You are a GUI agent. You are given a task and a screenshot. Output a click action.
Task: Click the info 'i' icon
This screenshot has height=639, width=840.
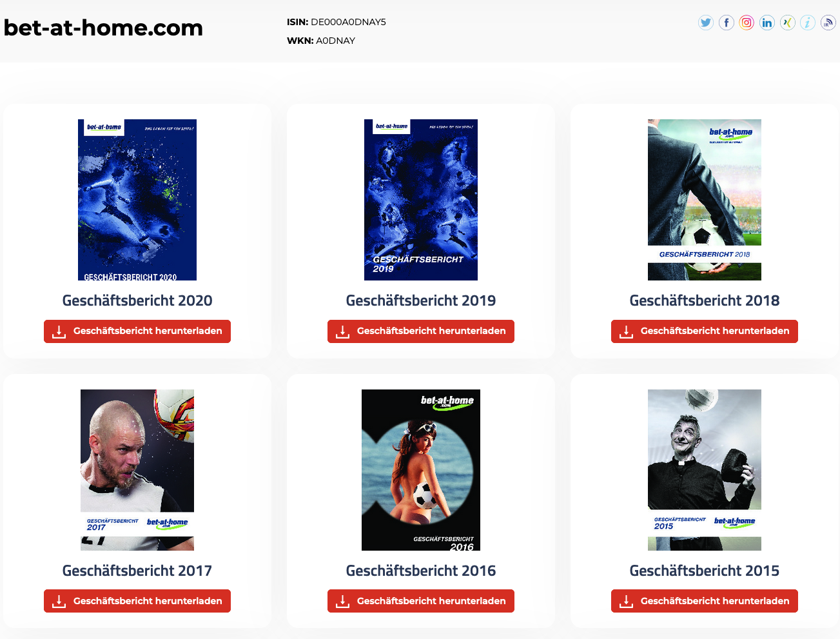(808, 23)
